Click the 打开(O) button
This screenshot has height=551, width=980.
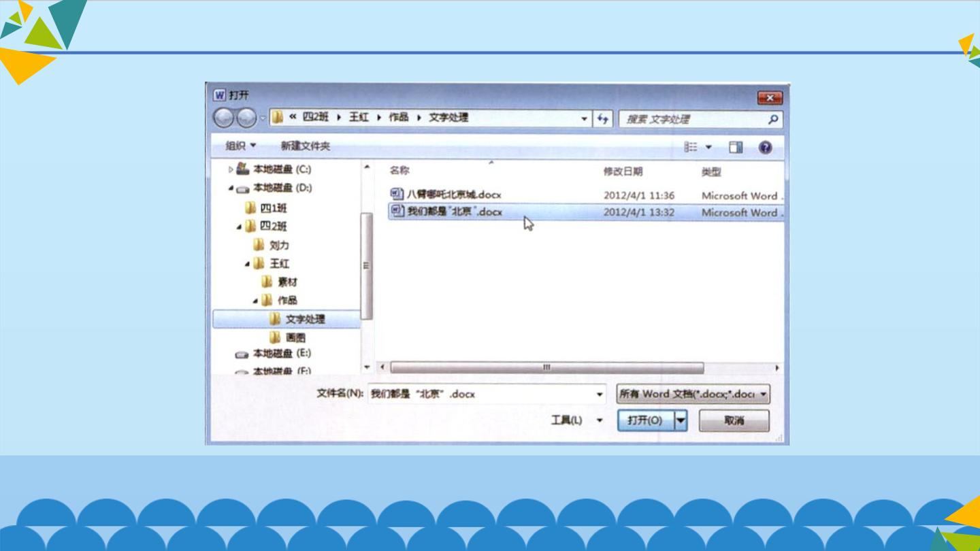pyautogui.click(x=645, y=420)
